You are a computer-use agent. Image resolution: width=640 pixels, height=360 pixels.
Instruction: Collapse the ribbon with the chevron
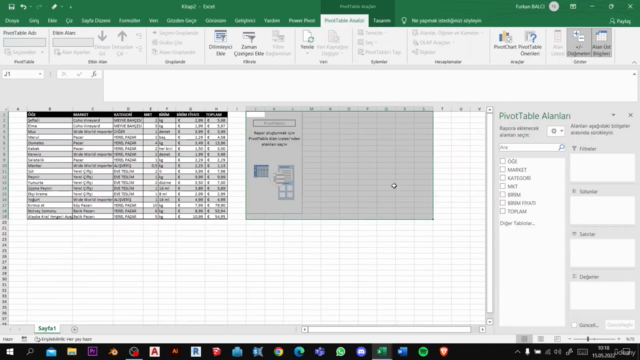pyautogui.click(x=634, y=62)
